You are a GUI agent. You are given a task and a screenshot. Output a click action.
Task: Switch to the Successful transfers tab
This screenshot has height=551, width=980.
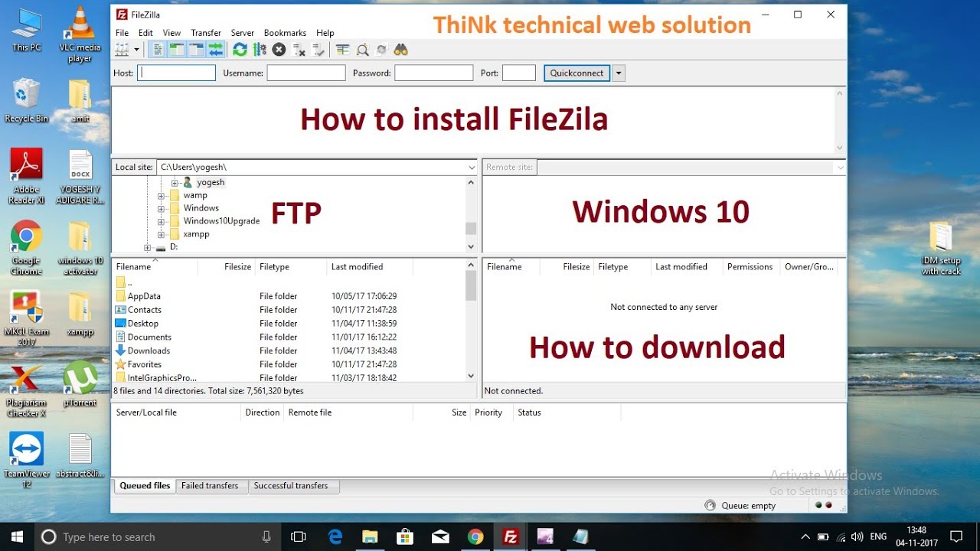click(x=291, y=486)
